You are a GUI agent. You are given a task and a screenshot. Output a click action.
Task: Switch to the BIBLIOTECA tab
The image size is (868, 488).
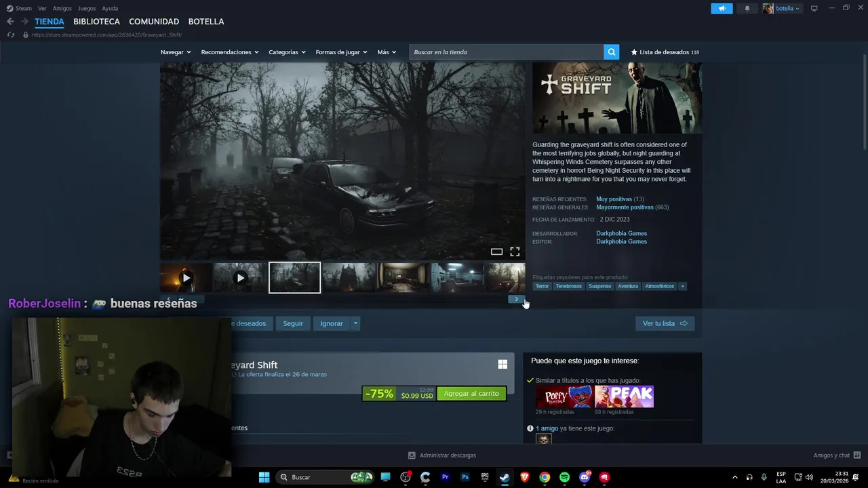click(96, 22)
